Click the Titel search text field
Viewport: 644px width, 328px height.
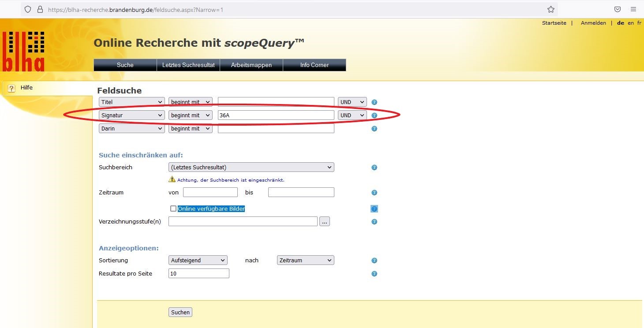pyautogui.click(x=276, y=102)
